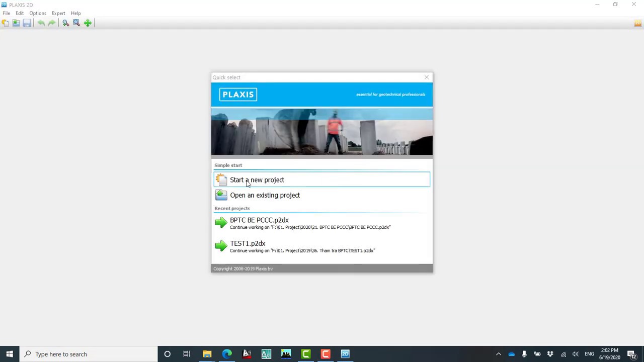Click the battery tray icon
The height and width of the screenshot is (362, 644).
coord(537,354)
